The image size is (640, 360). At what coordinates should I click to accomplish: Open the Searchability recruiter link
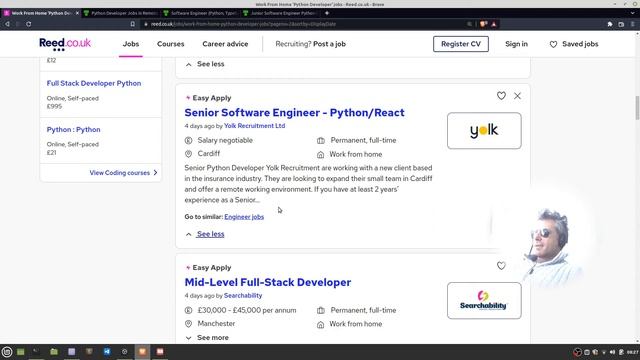(243, 296)
